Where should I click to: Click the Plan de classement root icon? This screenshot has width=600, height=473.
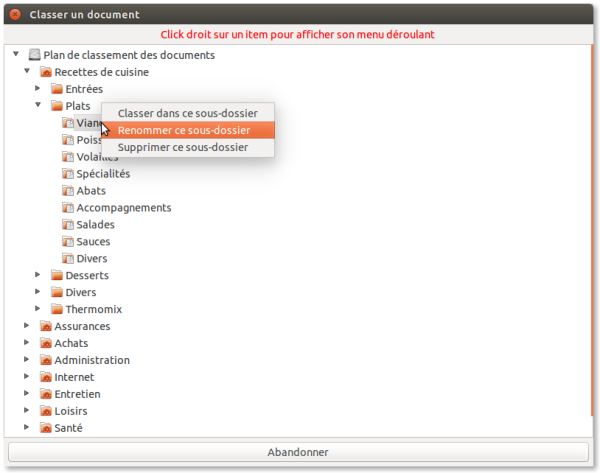pos(34,55)
